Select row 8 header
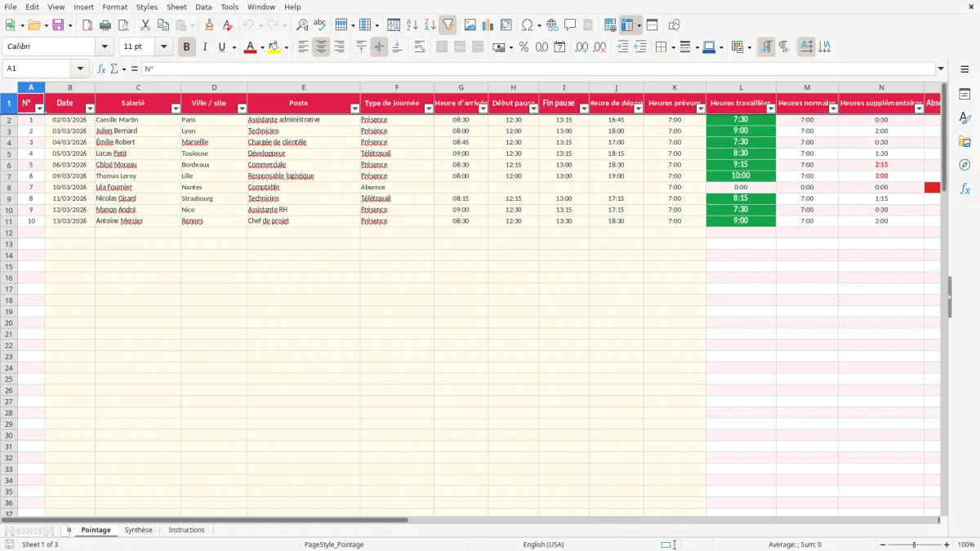Viewport: 980px width, 551px height. pyautogui.click(x=9, y=187)
